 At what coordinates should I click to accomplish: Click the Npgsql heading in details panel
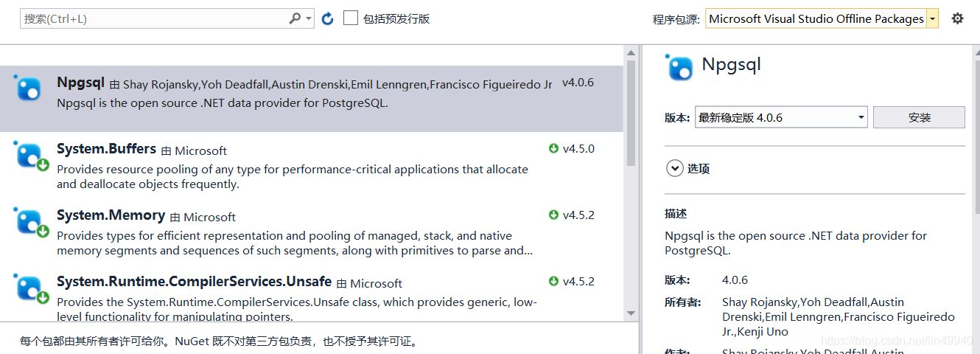[x=731, y=65]
